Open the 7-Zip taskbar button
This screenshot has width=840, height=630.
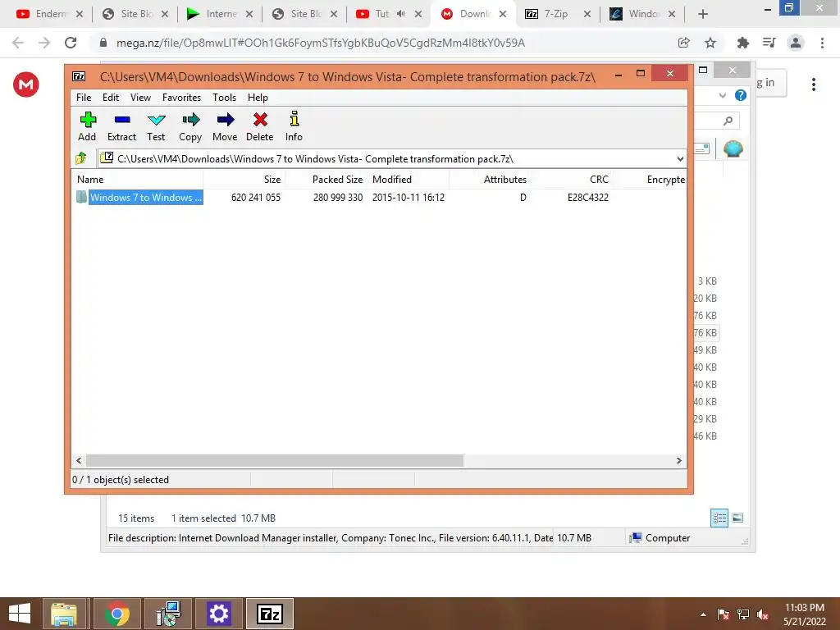269,614
